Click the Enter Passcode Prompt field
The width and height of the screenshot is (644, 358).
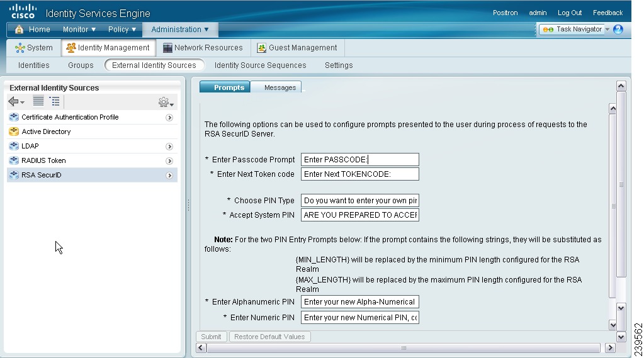[x=360, y=160]
